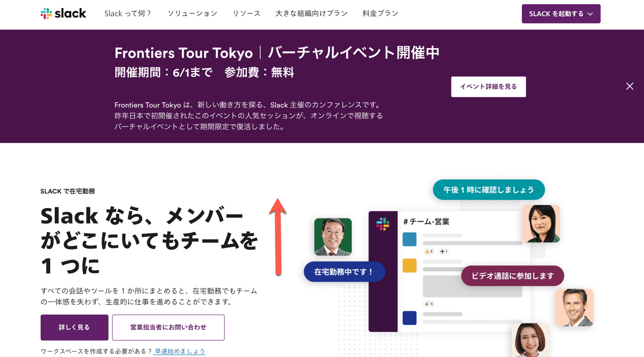Click the yellow square avatar in channel
The image size is (644, 357).
coord(409,265)
